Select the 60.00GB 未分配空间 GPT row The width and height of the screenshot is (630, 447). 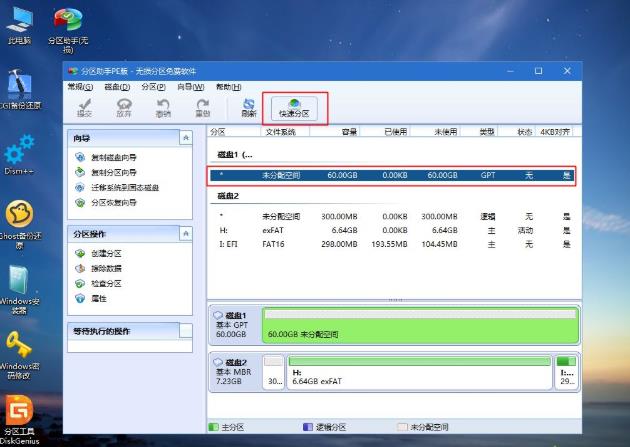coord(392,176)
